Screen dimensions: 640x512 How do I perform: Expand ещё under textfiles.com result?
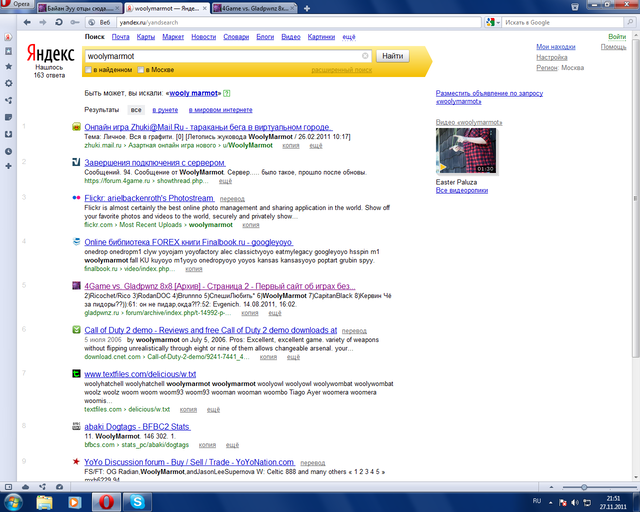click(x=213, y=410)
